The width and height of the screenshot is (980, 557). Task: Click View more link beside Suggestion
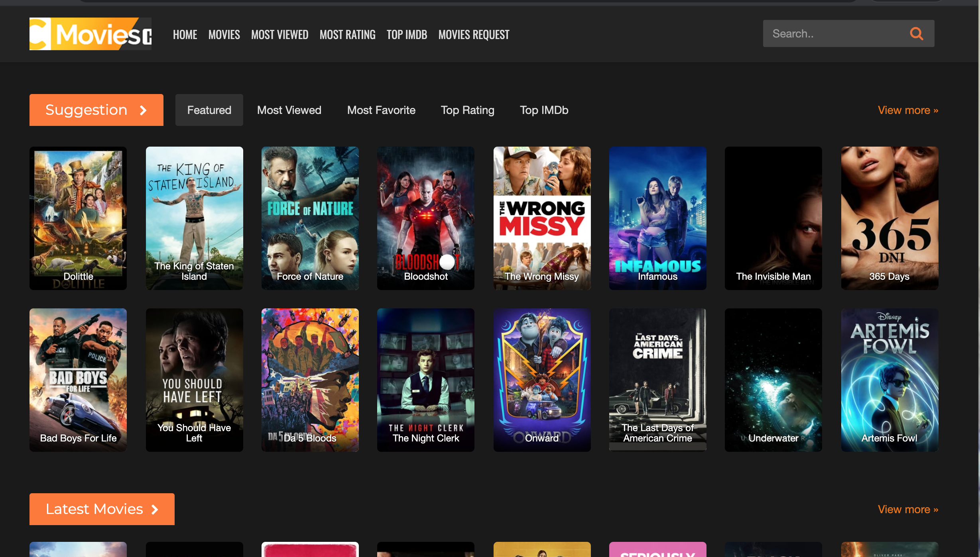click(908, 110)
